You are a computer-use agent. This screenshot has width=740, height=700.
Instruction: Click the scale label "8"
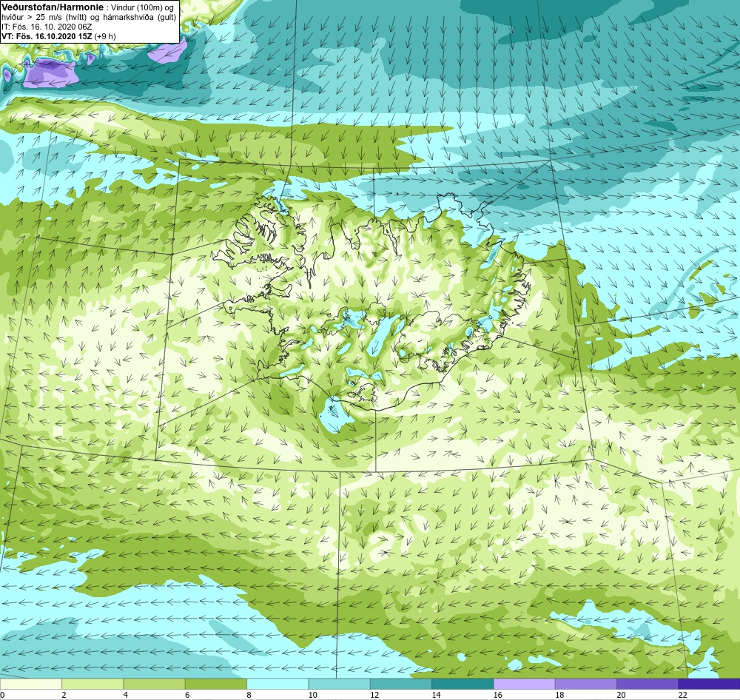(249, 695)
